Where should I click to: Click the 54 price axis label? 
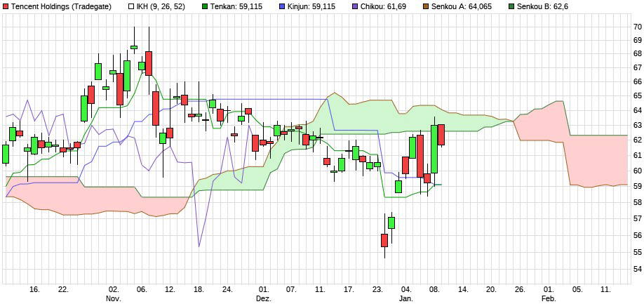(x=638, y=269)
